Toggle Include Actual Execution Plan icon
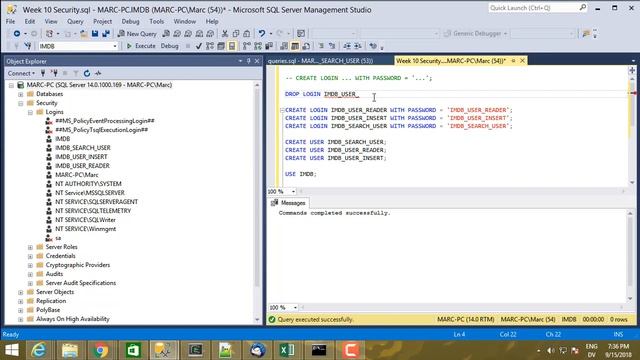 [247, 46]
